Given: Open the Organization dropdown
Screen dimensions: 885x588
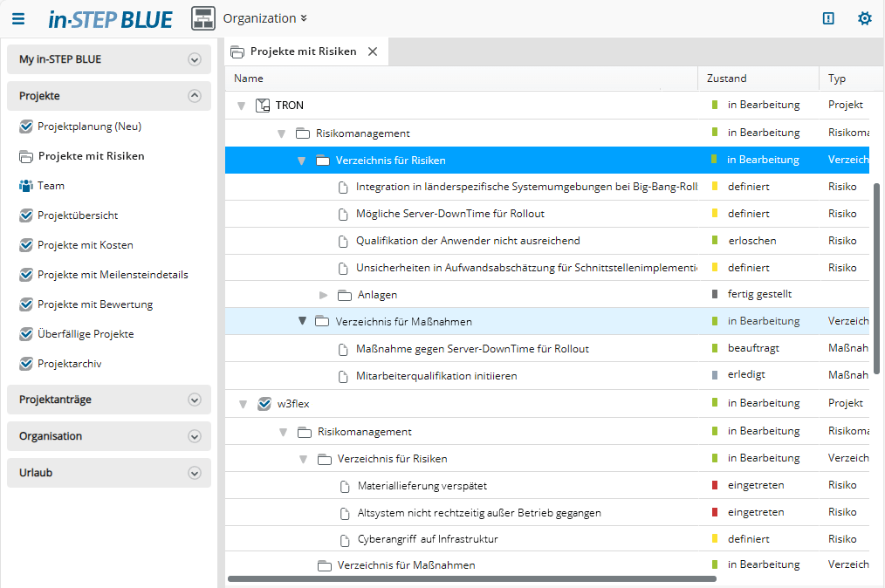Looking at the screenshot, I should pyautogui.click(x=265, y=18).
